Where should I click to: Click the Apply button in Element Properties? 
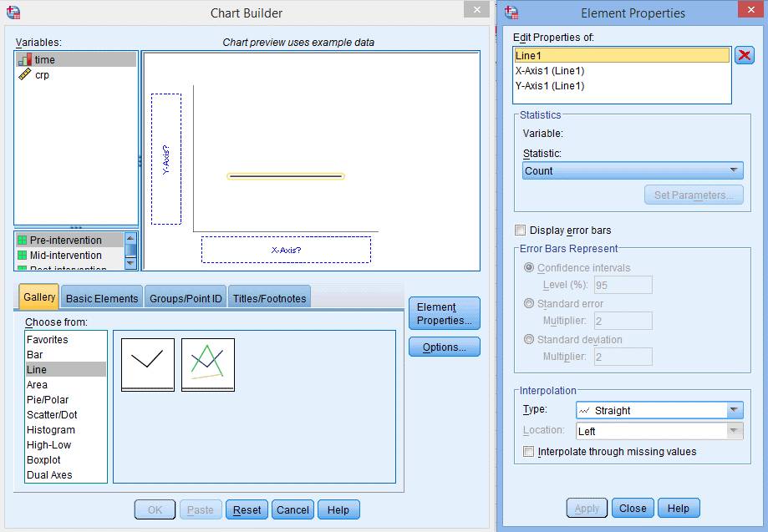click(587, 508)
